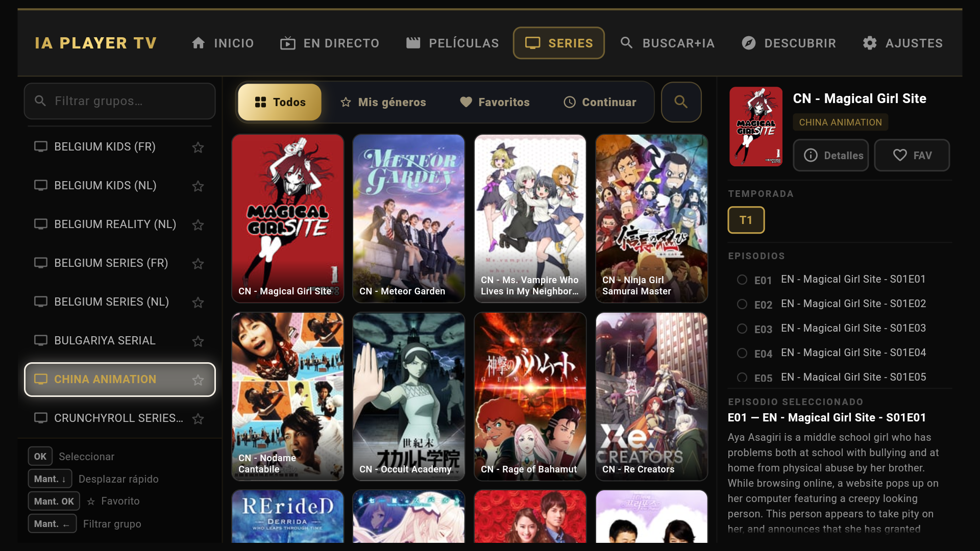Select the BELGIUM SERIES (NL) group
The image size is (980, 551).
tap(120, 302)
